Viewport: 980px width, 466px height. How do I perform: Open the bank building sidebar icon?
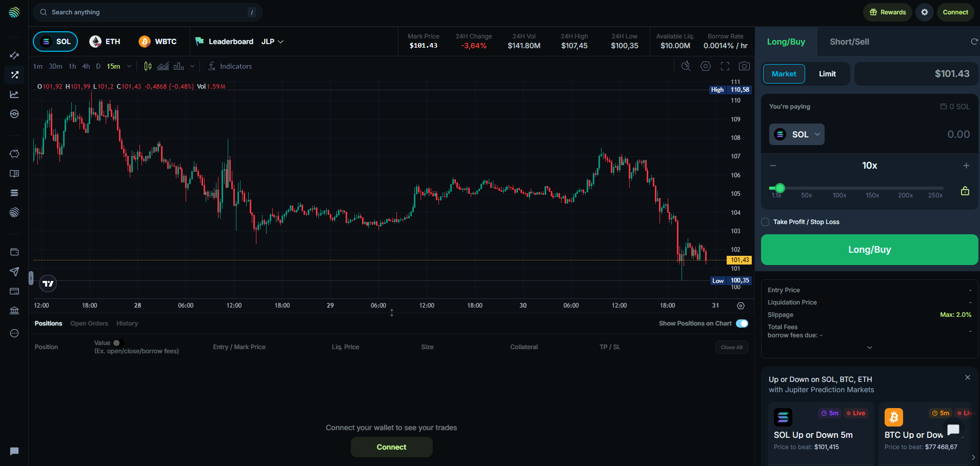tap(14, 311)
